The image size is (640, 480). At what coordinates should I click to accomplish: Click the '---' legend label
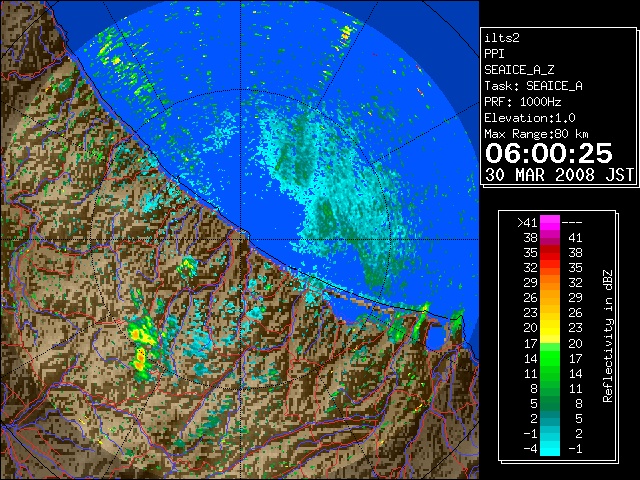point(572,223)
